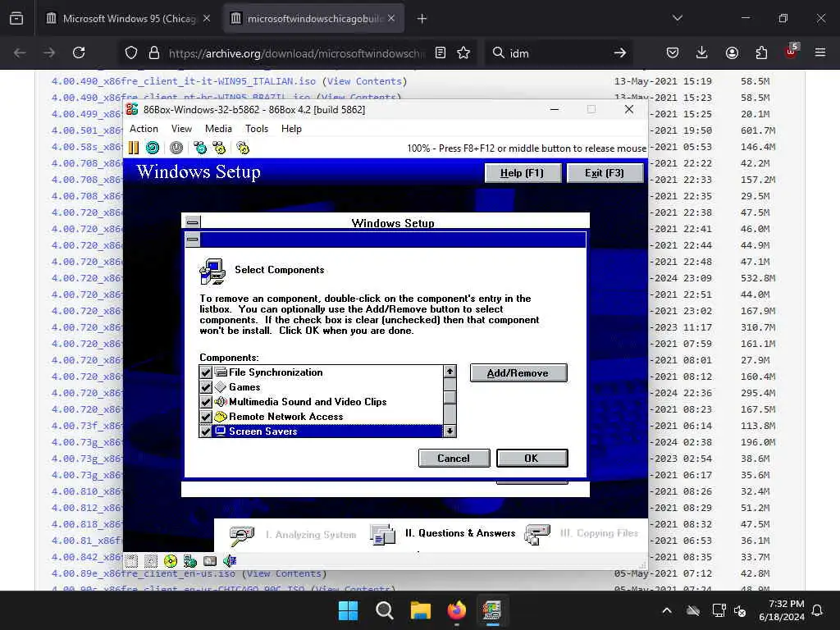Click the Remote Network Access phone icon

pyautogui.click(x=221, y=416)
